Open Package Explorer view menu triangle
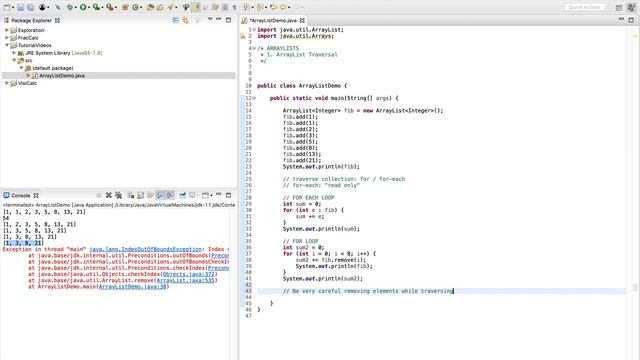Screen dimensions: 640x360 point(210,19)
